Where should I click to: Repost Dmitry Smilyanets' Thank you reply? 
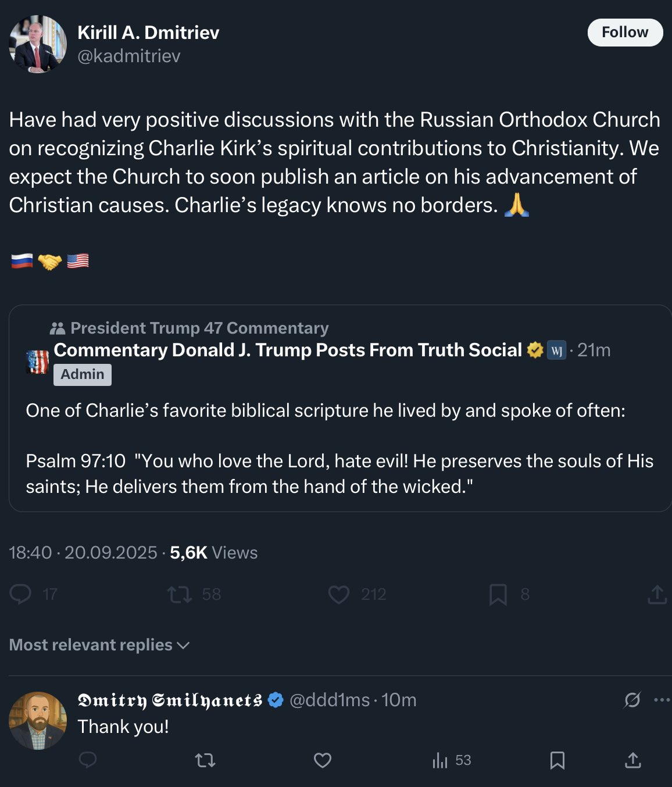coord(205,760)
